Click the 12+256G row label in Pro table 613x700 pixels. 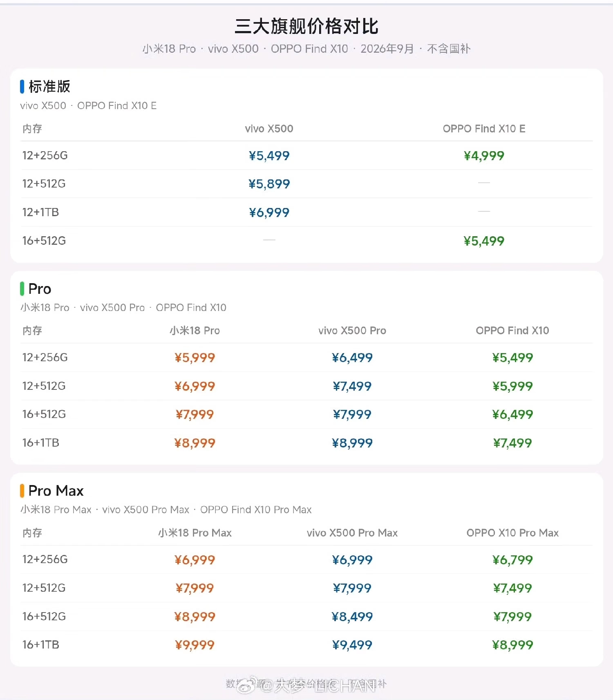[45, 358]
